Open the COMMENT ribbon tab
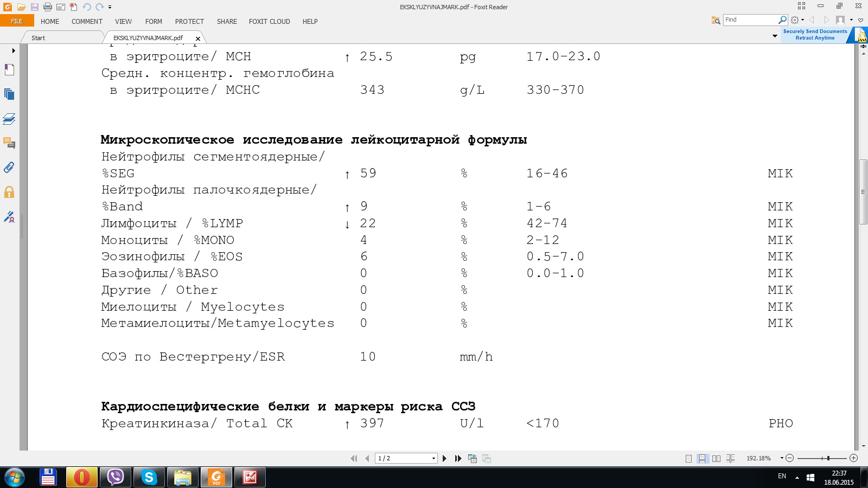 tap(87, 22)
